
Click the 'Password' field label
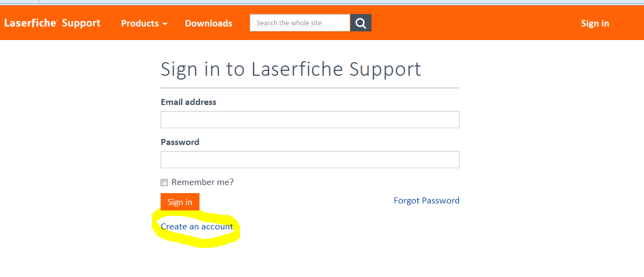pyautogui.click(x=180, y=142)
